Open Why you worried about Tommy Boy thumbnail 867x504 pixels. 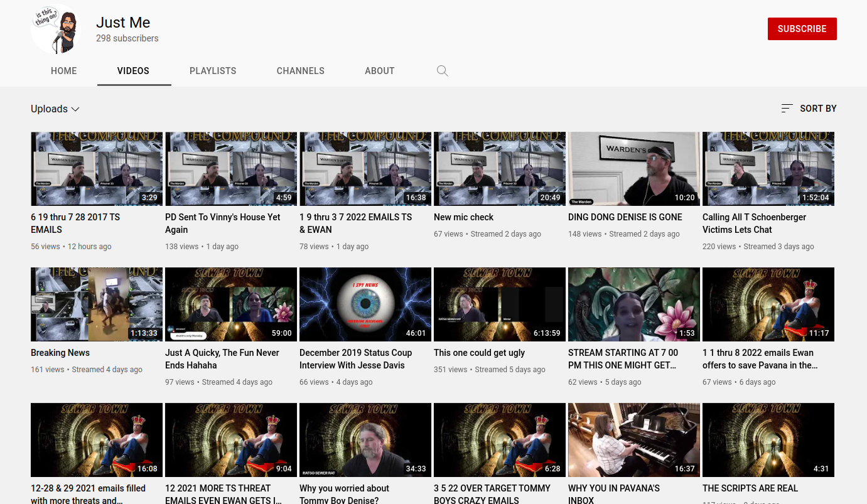click(x=365, y=440)
